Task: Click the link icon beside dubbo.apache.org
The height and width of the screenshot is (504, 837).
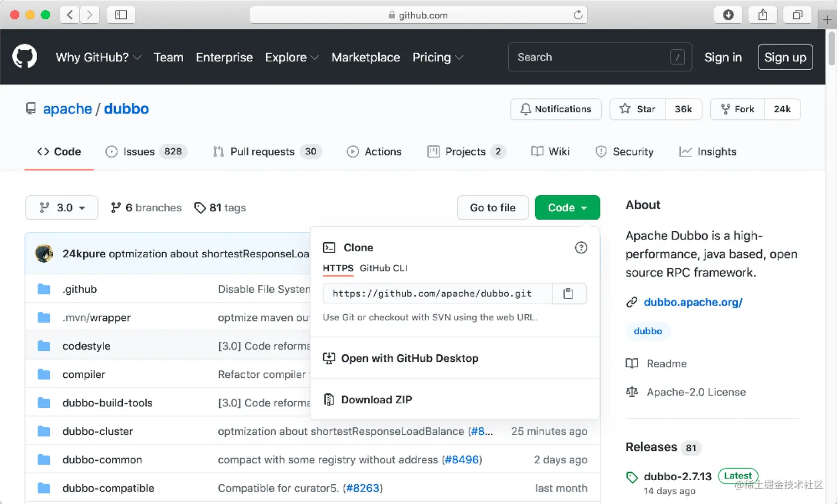Action: coord(632,302)
